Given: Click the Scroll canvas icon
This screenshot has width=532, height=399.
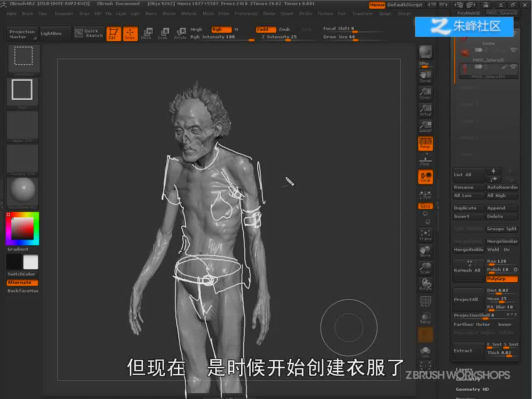Looking at the screenshot, I should tap(425, 76).
